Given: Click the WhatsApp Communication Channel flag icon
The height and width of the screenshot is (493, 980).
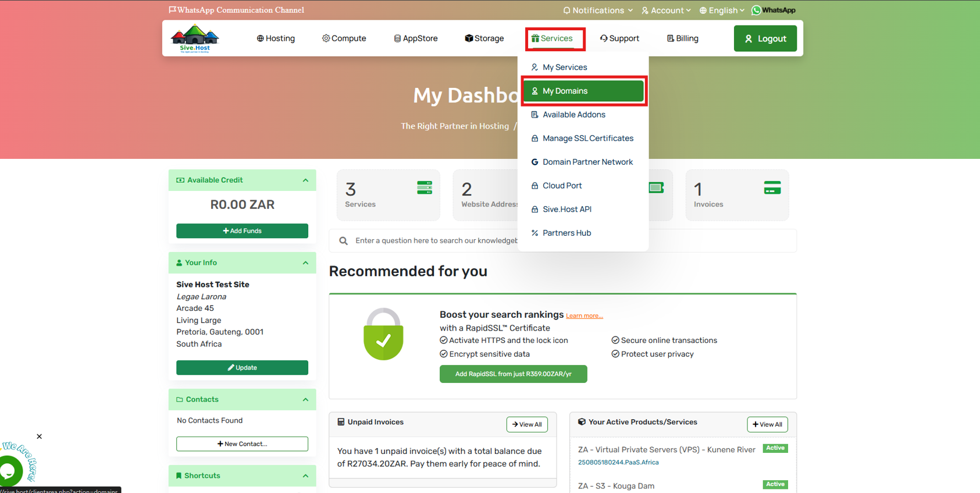Looking at the screenshot, I should point(172,10).
